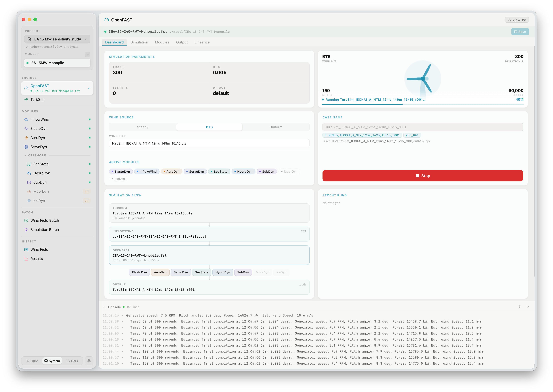Add a new model with plus icon

pyautogui.click(x=88, y=55)
